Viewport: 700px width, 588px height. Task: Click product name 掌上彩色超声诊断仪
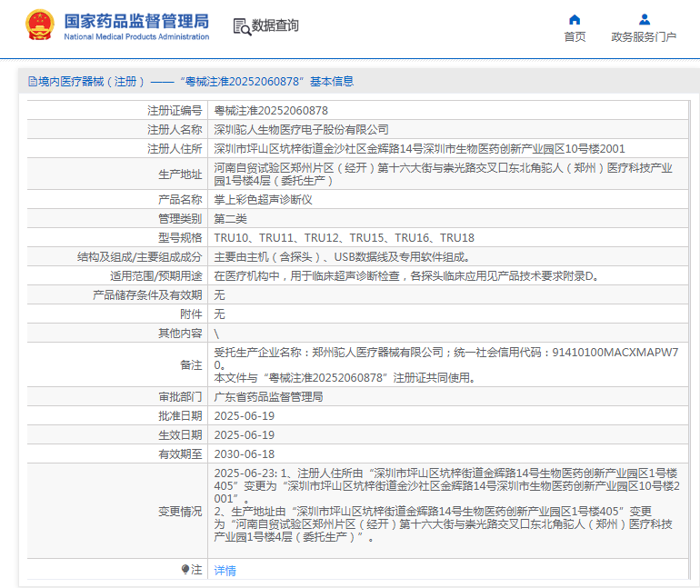click(x=263, y=199)
